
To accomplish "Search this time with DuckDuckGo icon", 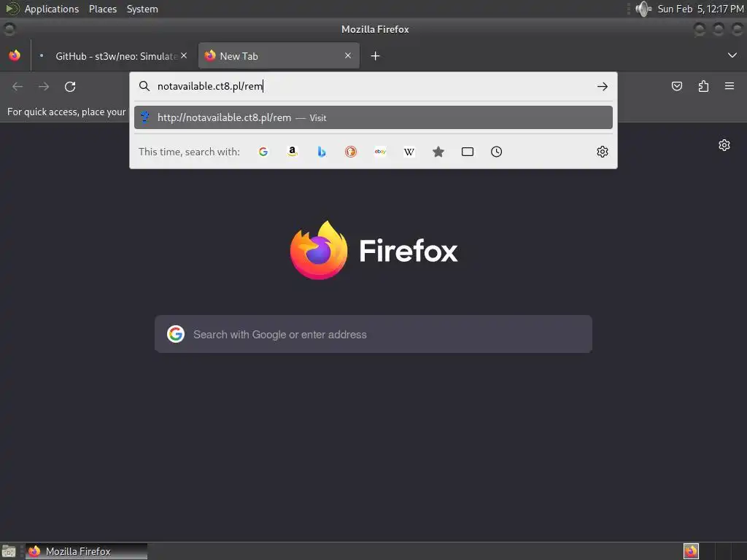I will click(x=351, y=152).
